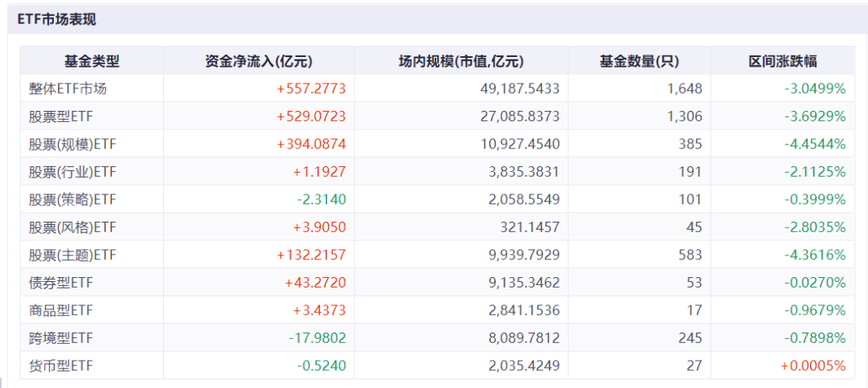Screen dimensions: 868x388
Task: Click change value -2.8035%
Action: tap(815, 227)
